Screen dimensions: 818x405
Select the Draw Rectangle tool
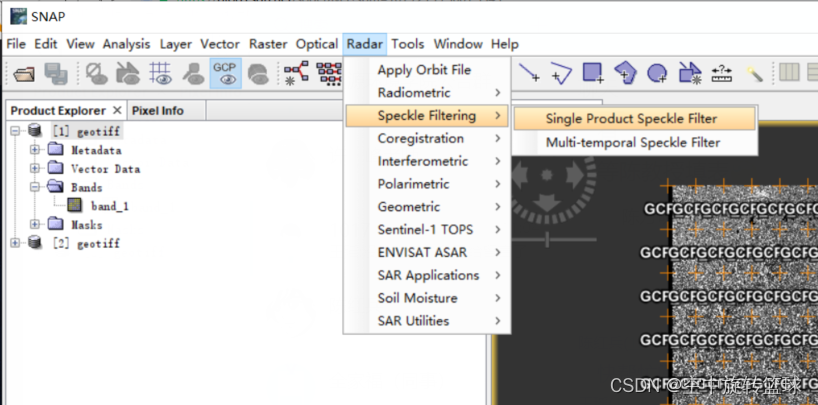593,74
